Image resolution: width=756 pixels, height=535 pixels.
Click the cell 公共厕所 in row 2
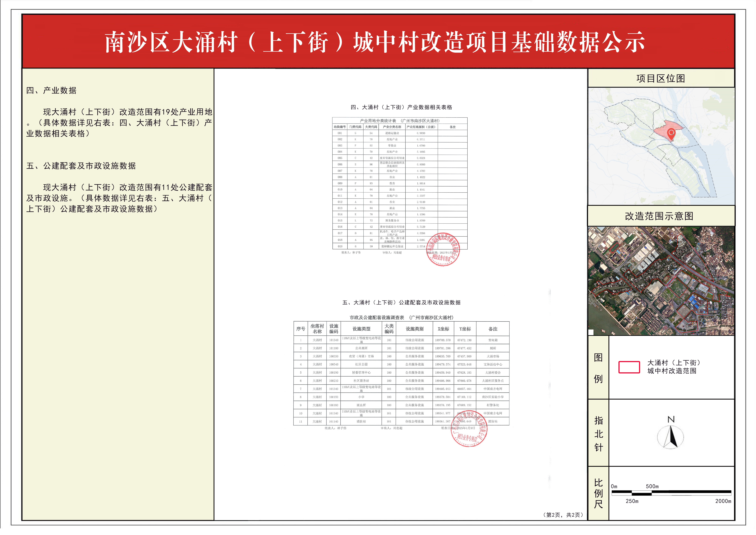361,348
